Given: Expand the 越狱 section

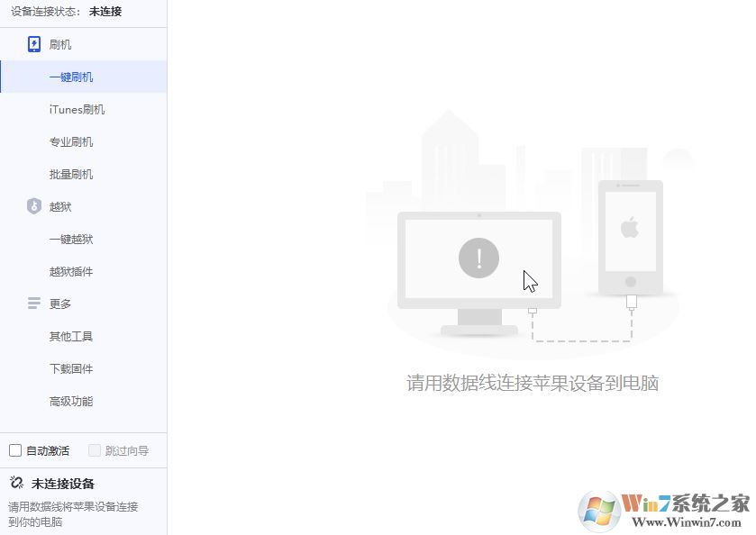Looking at the screenshot, I should click(59, 206).
